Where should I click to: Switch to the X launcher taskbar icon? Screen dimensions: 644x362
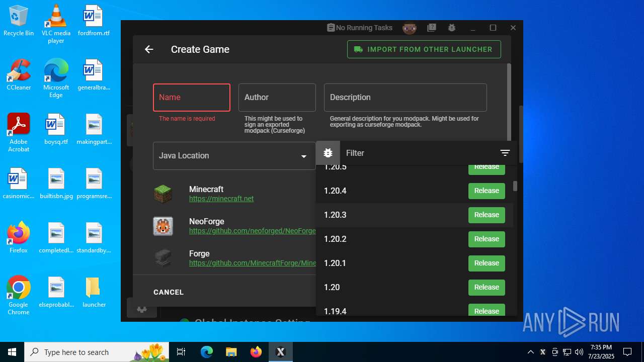280,352
